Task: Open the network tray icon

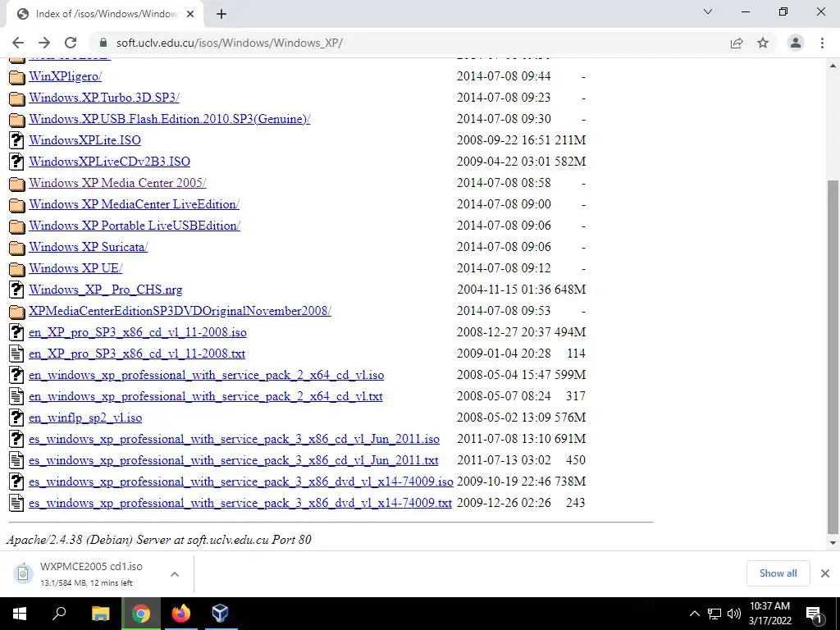Action: click(714, 614)
